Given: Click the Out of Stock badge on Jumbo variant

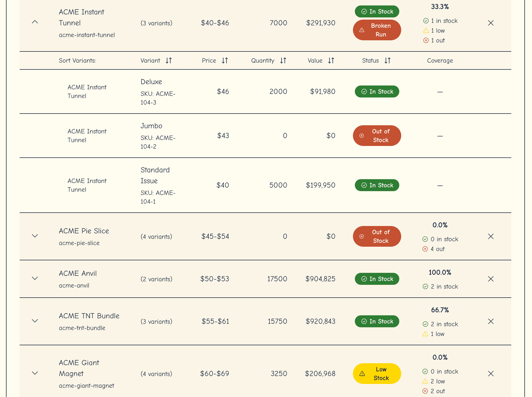Looking at the screenshot, I should pos(377,135).
